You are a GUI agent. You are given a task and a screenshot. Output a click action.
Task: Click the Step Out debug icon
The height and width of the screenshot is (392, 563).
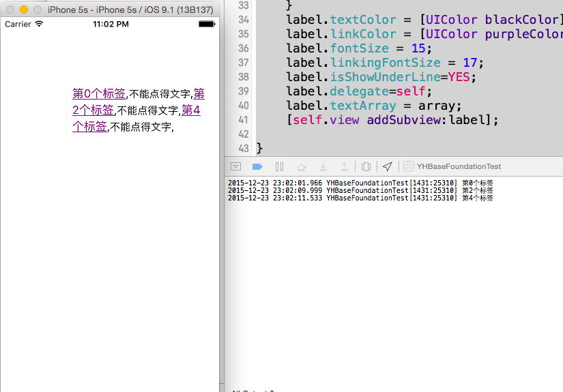click(345, 166)
